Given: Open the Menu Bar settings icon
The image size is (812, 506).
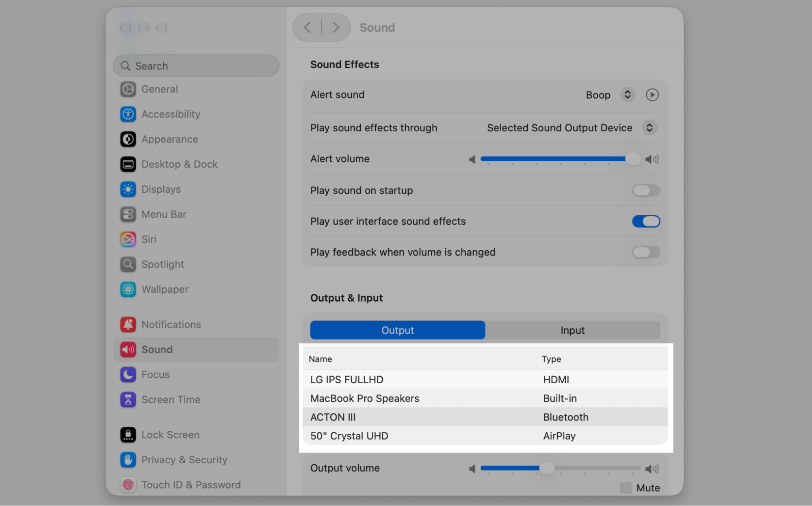Looking at the screenshot, I should coord(128,214).
